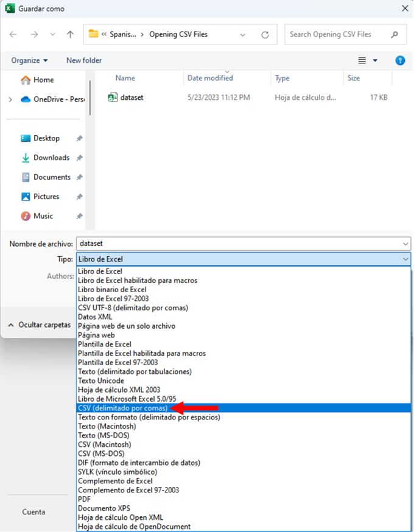This screenshot has height=532, width=414.
Task: Pick PDF from the file type list
Action: click(84, 499)
